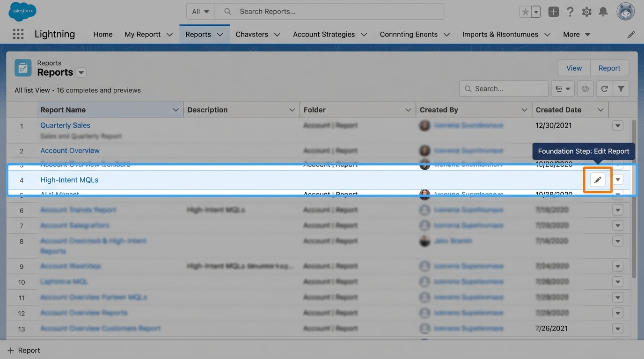Open the filter panel
Viewport: 644px width, 359px height.
click(621, 88)
